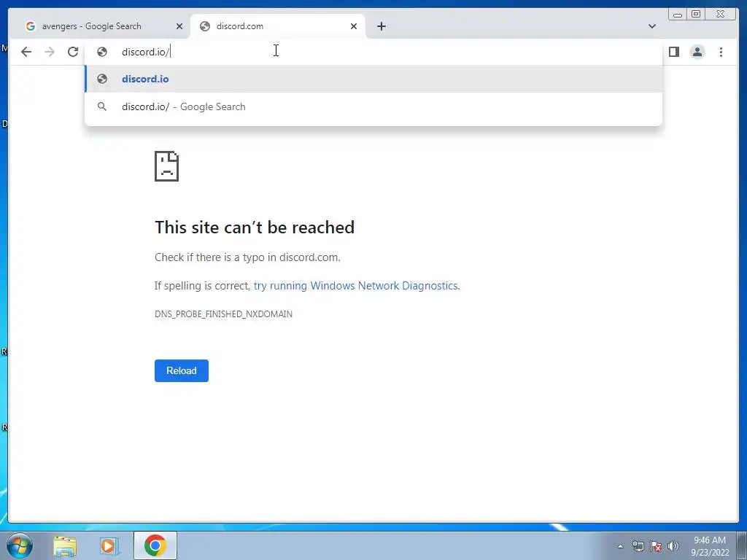
Task: Select the discord.io autocomplete suggestion
Action: [373, 79]
